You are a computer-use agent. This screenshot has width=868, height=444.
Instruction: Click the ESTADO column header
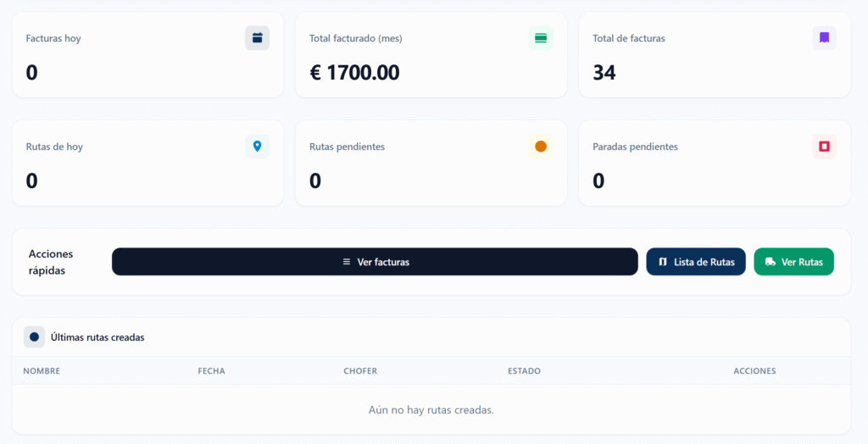[x=524, y=371]
